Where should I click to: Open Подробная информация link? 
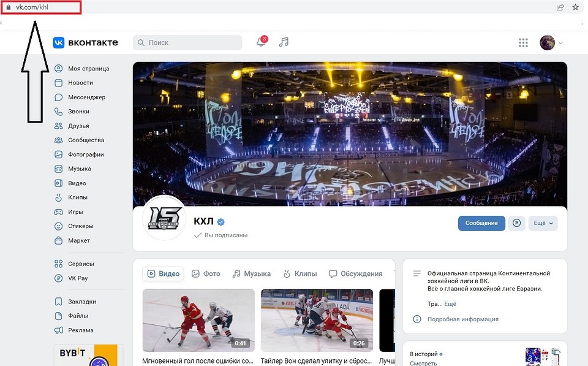pyautogui.click(x=463, y=319)
